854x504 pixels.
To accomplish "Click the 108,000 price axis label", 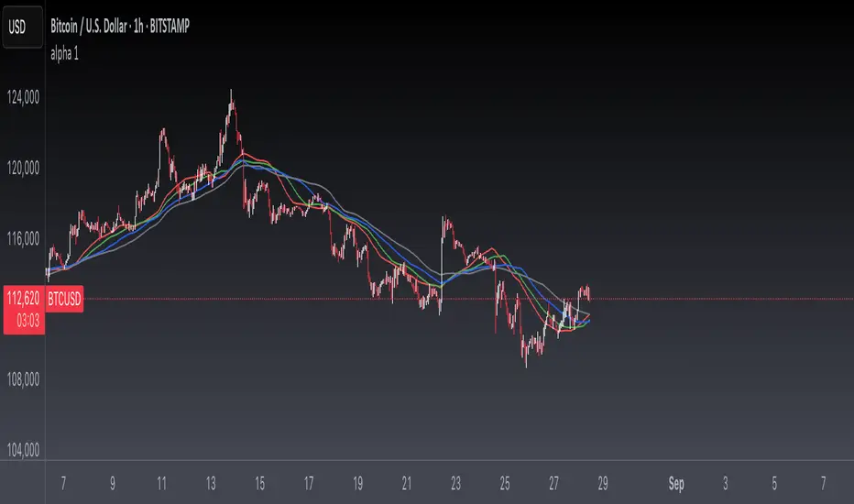I will pyautogui.click(x=23, y=379).
